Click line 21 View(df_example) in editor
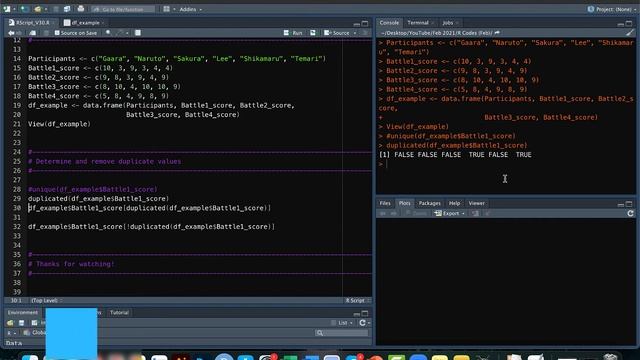This screenshot has width=640, height=360. pyautogui.click(x=59, y=124)
